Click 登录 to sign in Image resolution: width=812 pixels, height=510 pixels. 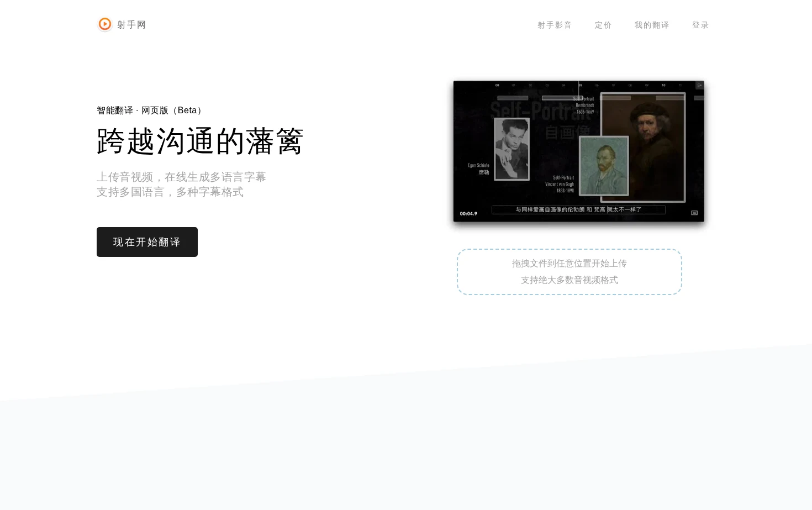700,25
